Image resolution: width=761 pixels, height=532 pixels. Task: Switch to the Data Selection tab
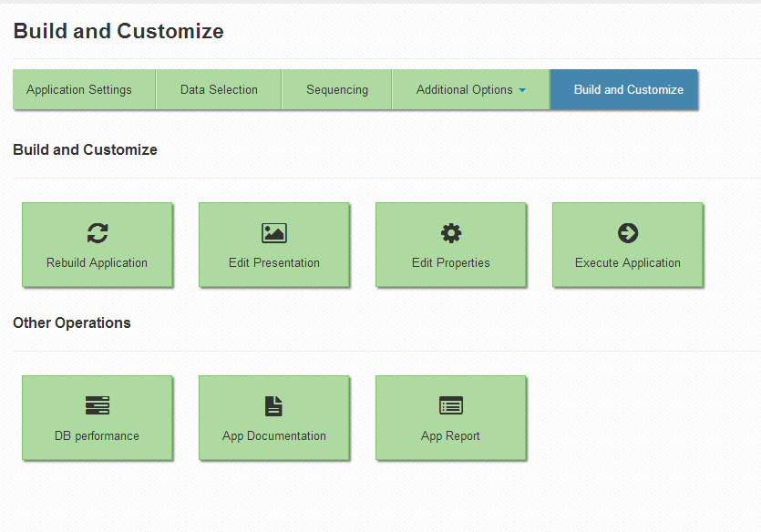point(219,89)
